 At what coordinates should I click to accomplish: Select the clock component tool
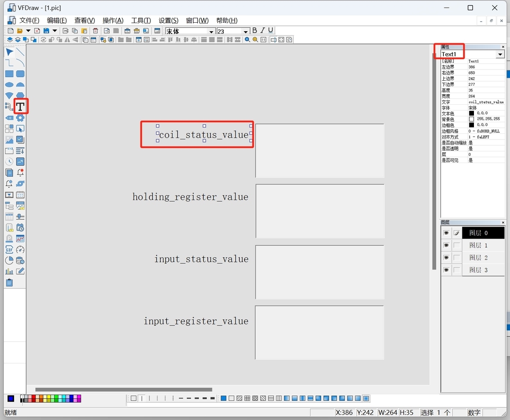9,162
